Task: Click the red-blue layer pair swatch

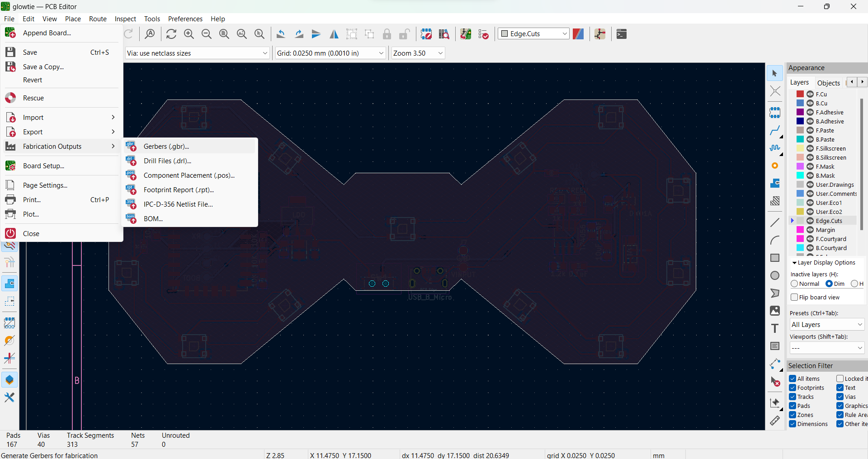Action: point(578,34)
